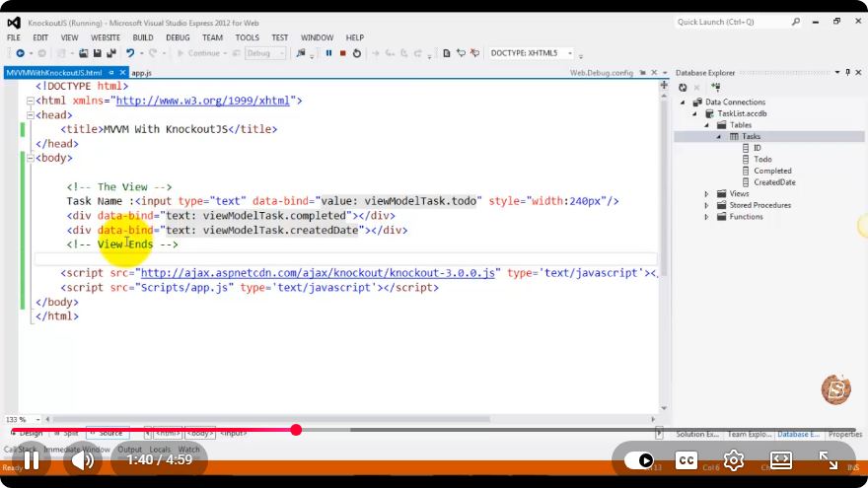Pin the MVVMWithKnockoutJS.html tab
868x488 pixels.
[111, 73]
